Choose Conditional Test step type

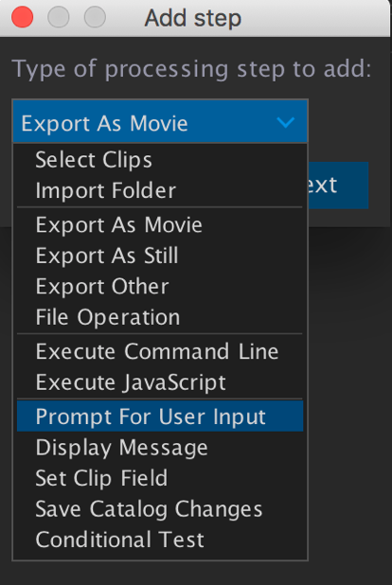click(x=160, y=540)
